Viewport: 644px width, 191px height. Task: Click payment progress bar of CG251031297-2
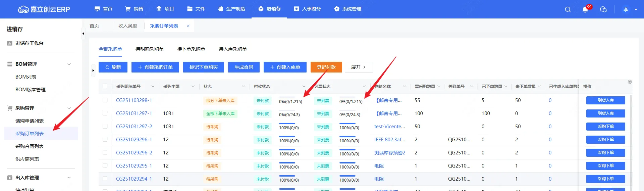tap(287, 124)
